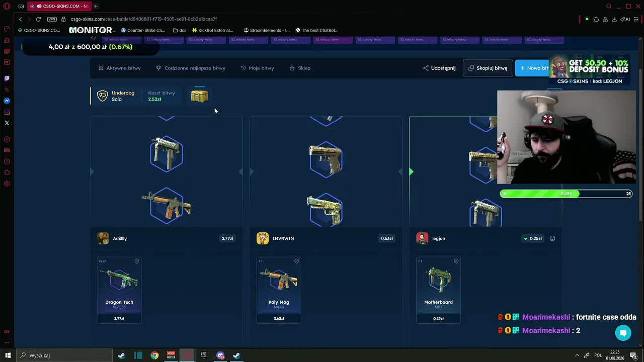The width and height of the screenshot is (644, 362).
Task: Open the KickBot External bookmark
Action: [x=212, y=30]
